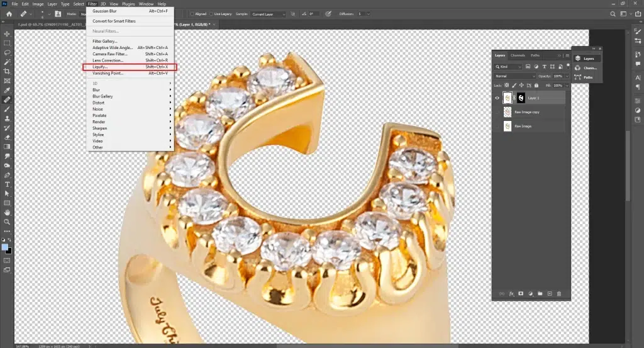Create a new group folder
The width and height of the screenshot is (644, 348).
click(540, 294)
